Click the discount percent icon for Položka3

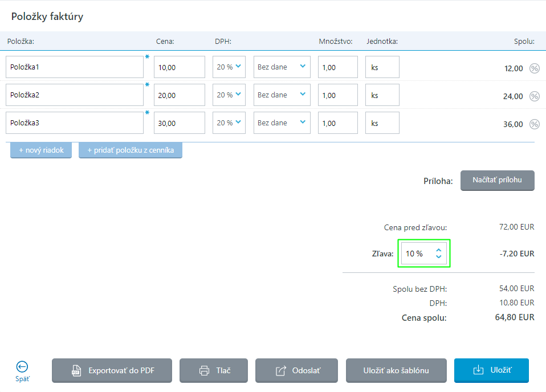click(534, 124)
